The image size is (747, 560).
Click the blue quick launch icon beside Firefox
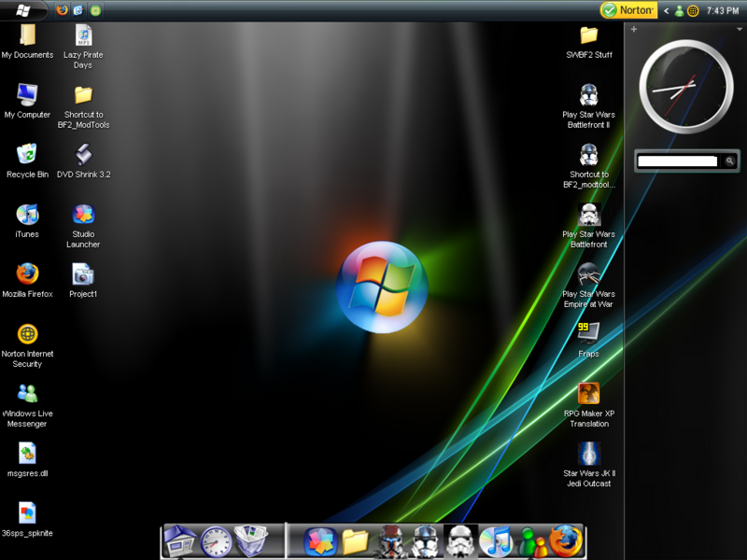pos(78,10)
